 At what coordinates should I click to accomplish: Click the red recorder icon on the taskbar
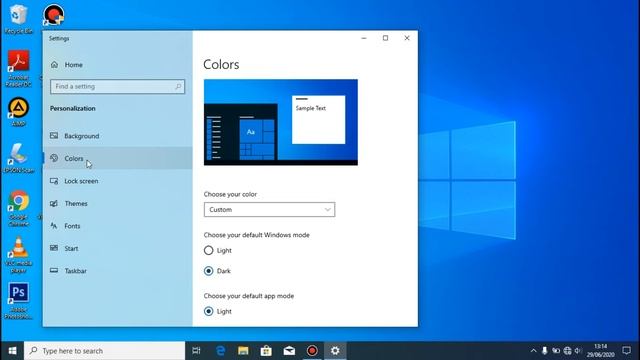[x=312, y=351]
